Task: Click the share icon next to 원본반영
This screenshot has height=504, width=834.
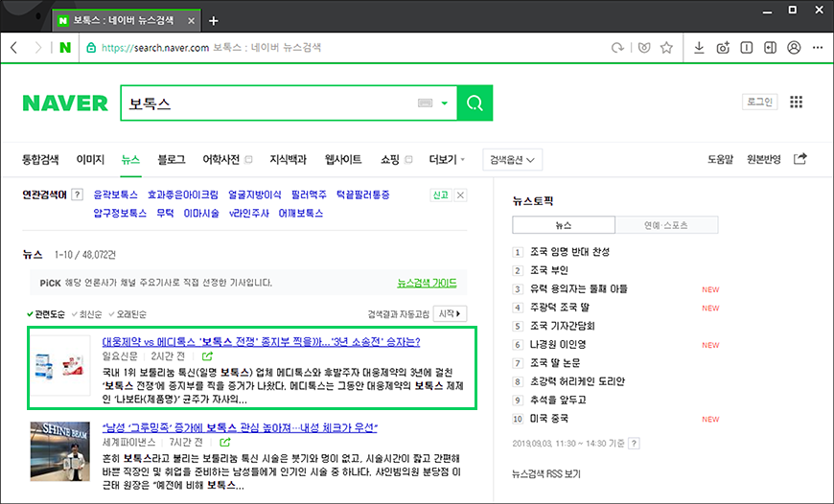Action: coord(799,158)
